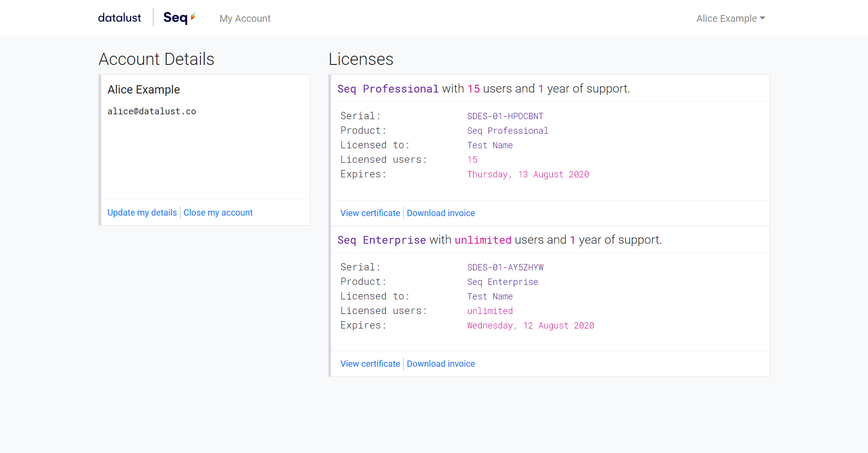Click the Seq Professional license title
The height and width of the screenshot is (453, 868).
click(484, 89)
